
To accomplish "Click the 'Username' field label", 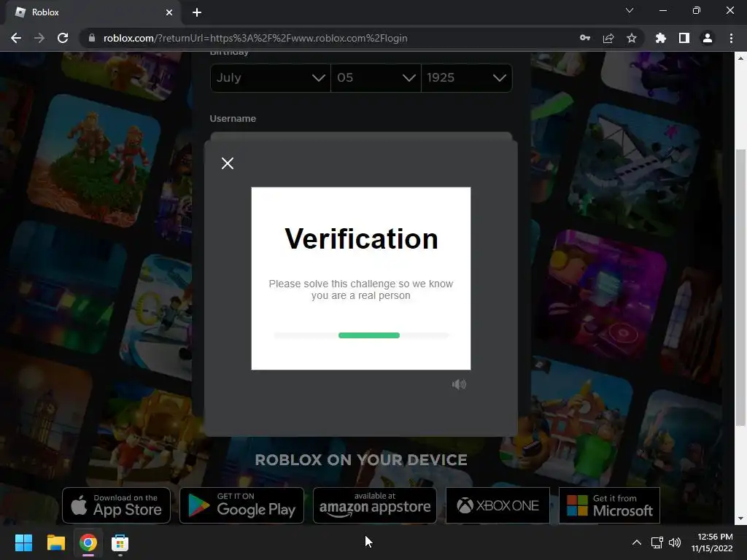I will 233,119.
